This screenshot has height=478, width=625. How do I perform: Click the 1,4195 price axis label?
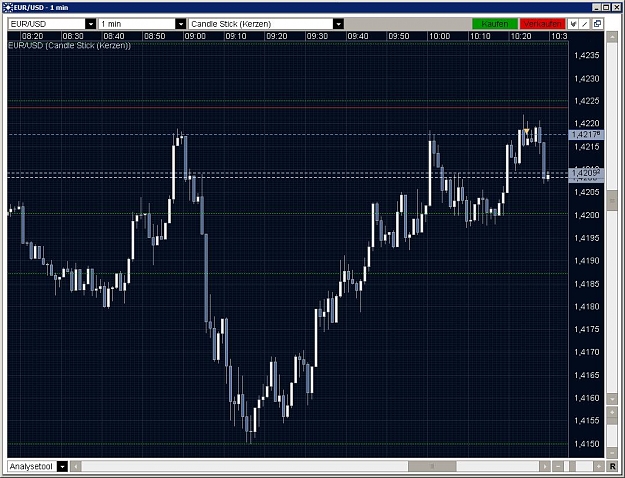(x=587, y=238)
